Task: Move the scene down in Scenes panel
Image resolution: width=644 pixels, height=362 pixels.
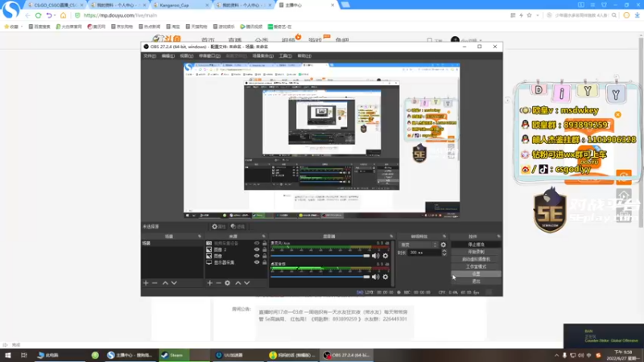Action: pyautogui.click(x=174, y=283)
